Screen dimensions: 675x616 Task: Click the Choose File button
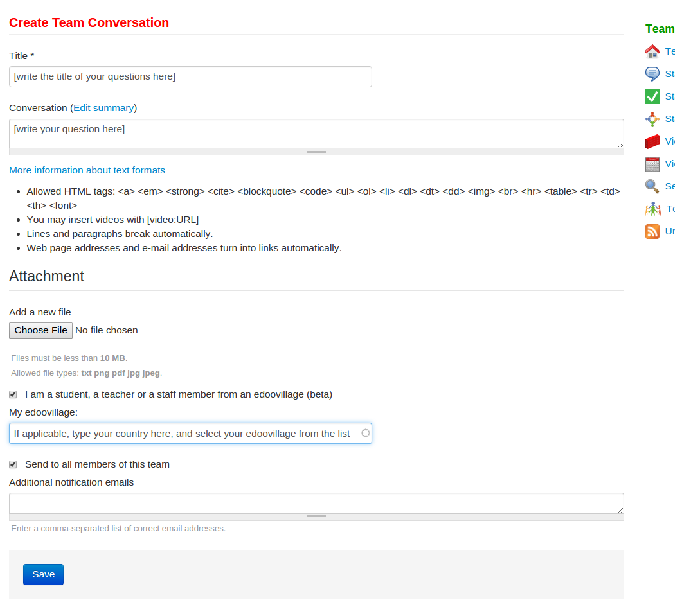tap(40, 330)
